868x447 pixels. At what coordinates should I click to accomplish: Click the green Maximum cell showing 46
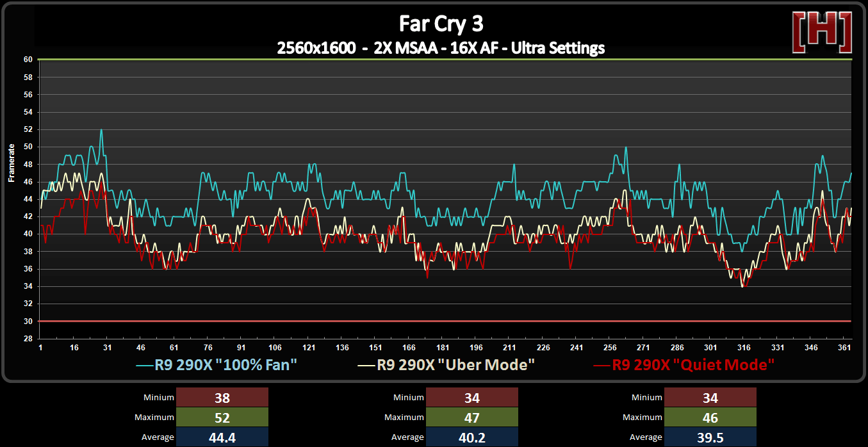click(710, 418)
